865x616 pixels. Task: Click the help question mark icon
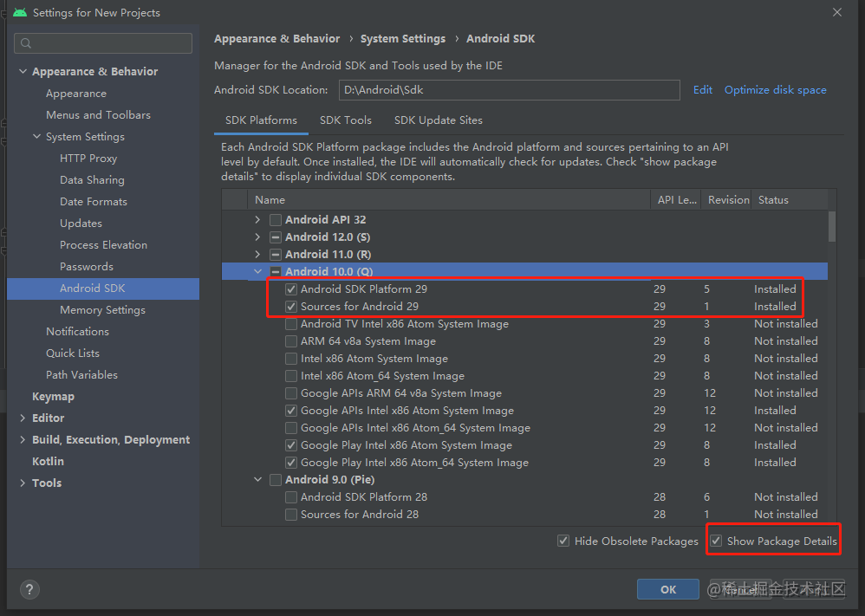(x=29, y=589)
